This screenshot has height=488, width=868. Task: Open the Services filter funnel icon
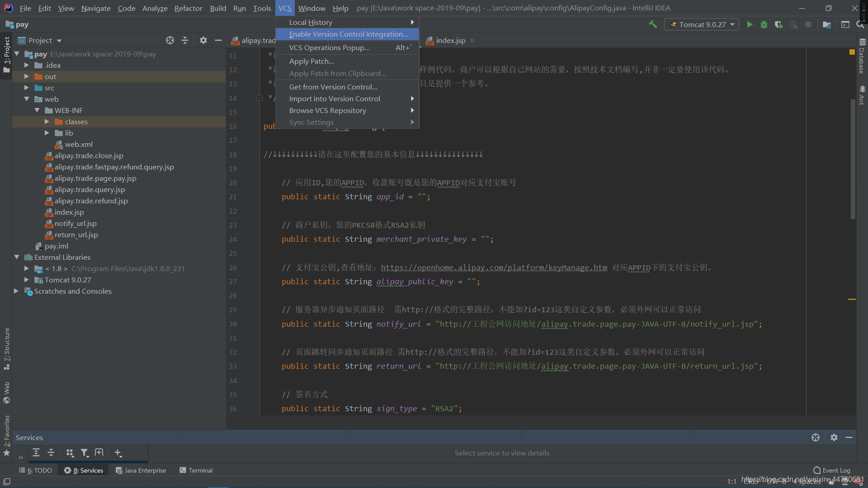(x=85, y=452)
